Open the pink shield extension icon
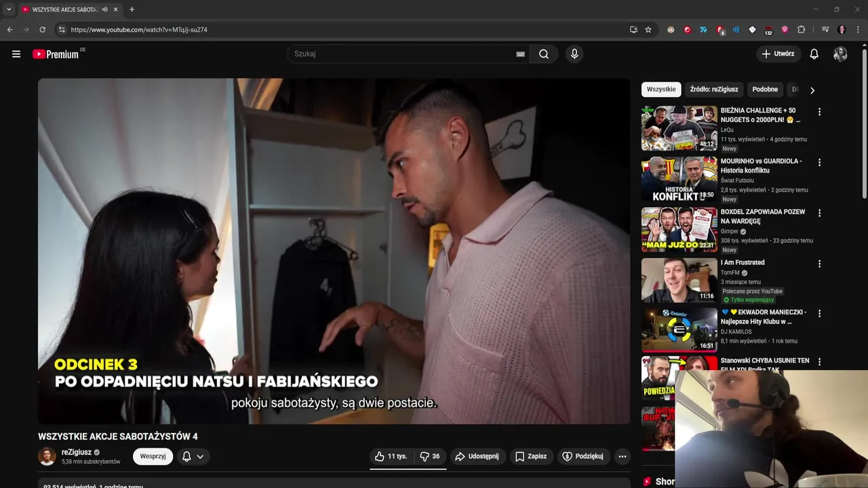Image resolution: width=868 pixels, height=488 pixels. click(785, 30)
